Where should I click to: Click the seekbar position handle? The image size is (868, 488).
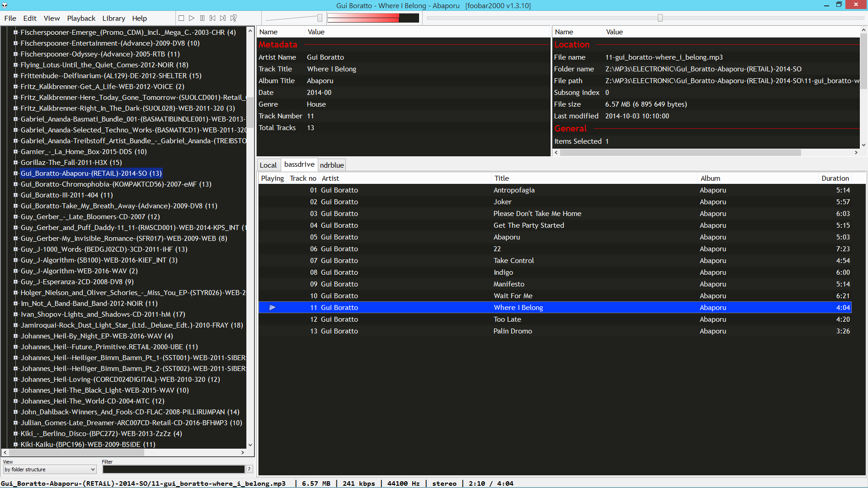point(660,18)
